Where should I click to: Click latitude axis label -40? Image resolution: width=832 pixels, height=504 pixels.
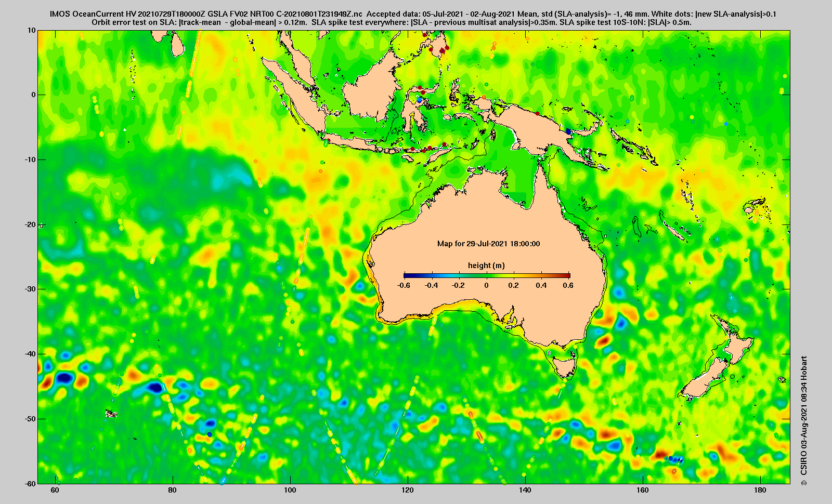click(31, 354)
